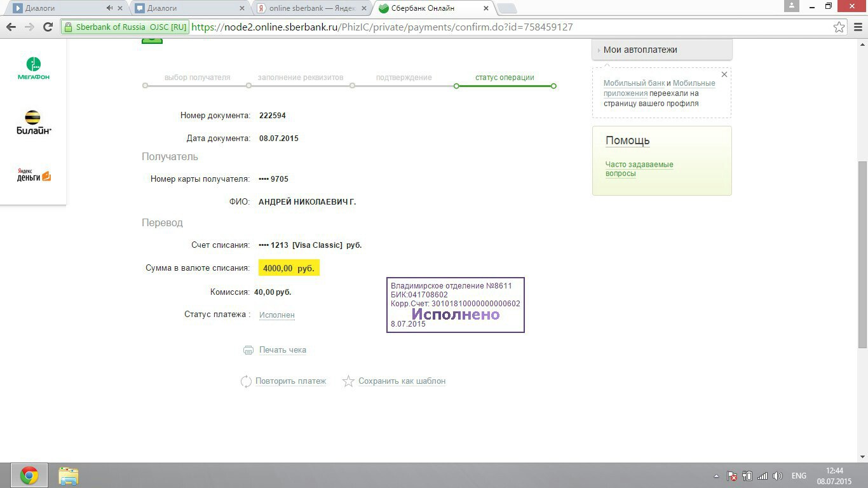Click the highlighted amount 4000,00 руб.

point(289,268)
